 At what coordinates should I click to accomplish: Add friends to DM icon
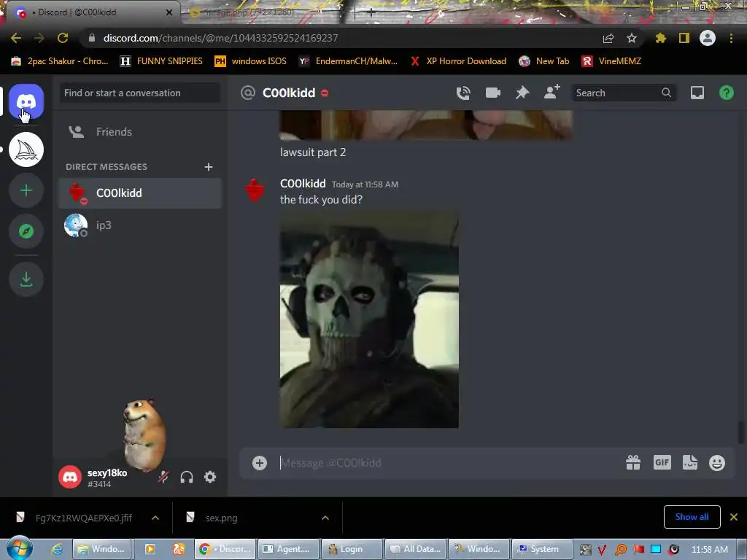(x=552, y=91)
